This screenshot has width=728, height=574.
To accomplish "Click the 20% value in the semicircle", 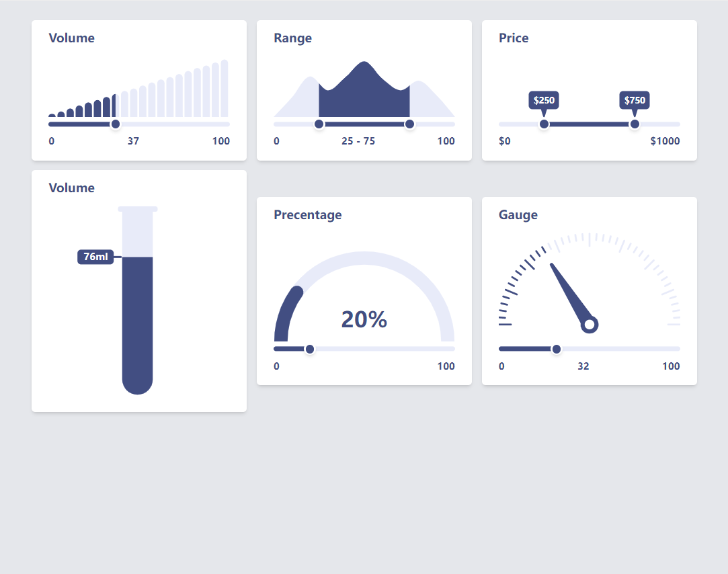I will (364, 319).
